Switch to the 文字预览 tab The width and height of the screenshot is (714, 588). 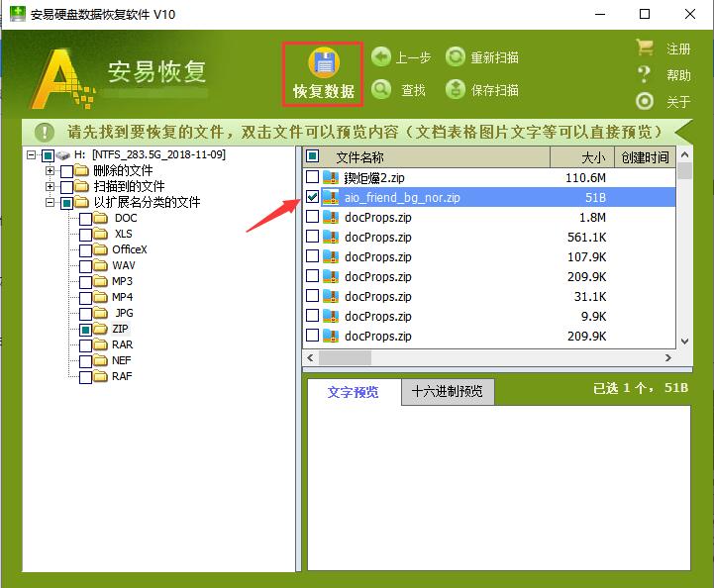(x=353, y=392)
